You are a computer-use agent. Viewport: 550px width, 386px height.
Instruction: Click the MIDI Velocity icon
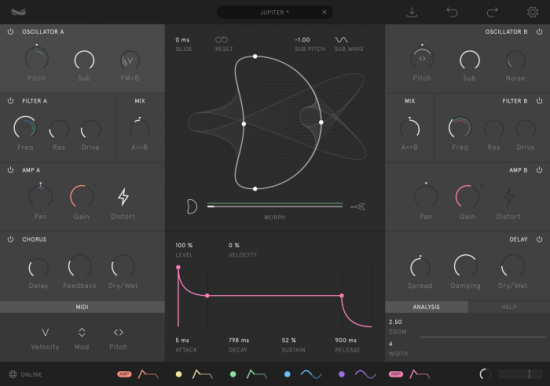point(45,332)
